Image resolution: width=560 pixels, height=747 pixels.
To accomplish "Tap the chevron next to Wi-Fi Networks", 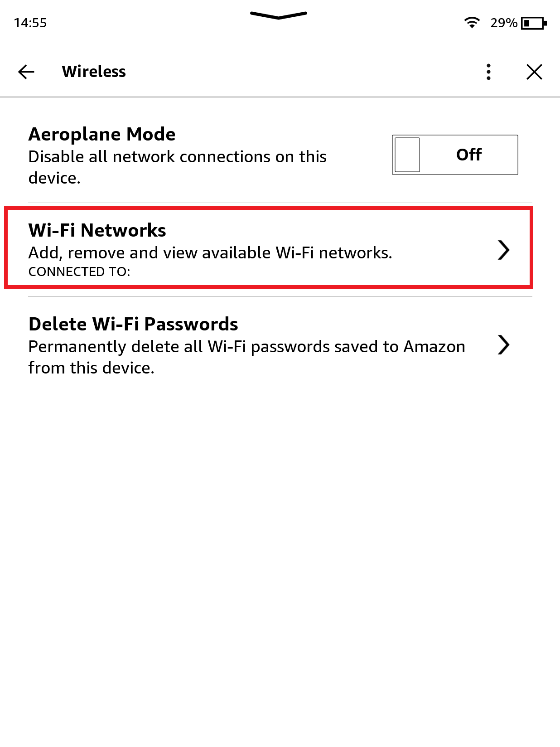I will click(504, 250).
